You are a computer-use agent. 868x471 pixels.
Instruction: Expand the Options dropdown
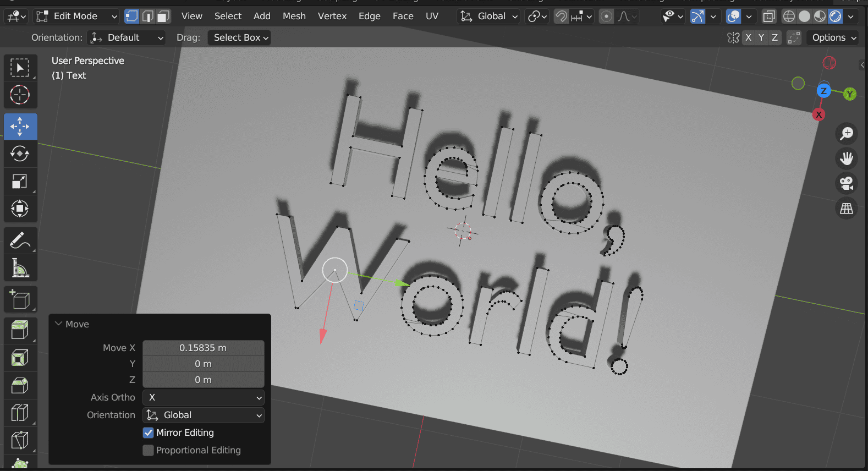click(833, 37)
